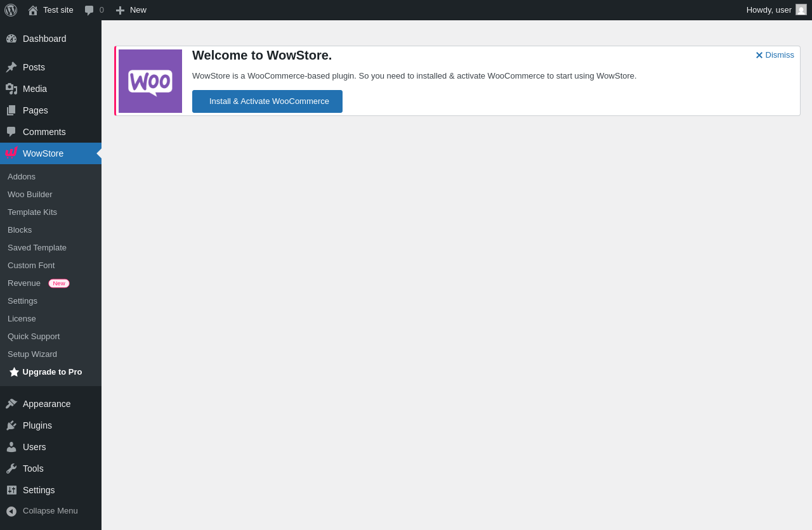Click New in the admin bar
This screenshot has width=812, height=530.
pos(138,10)
